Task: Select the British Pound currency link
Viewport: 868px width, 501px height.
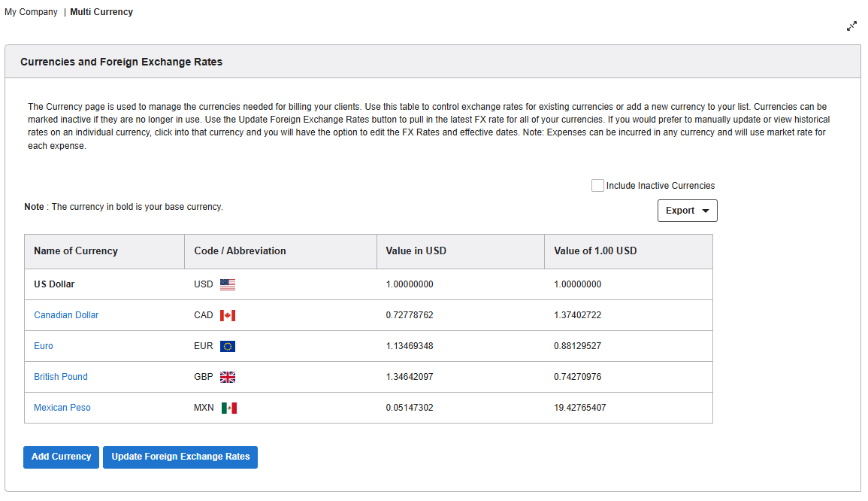Action: (x=61, y=376)
